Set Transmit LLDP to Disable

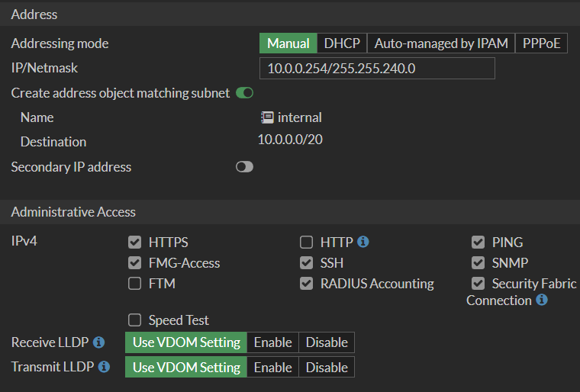click(327, 367)
